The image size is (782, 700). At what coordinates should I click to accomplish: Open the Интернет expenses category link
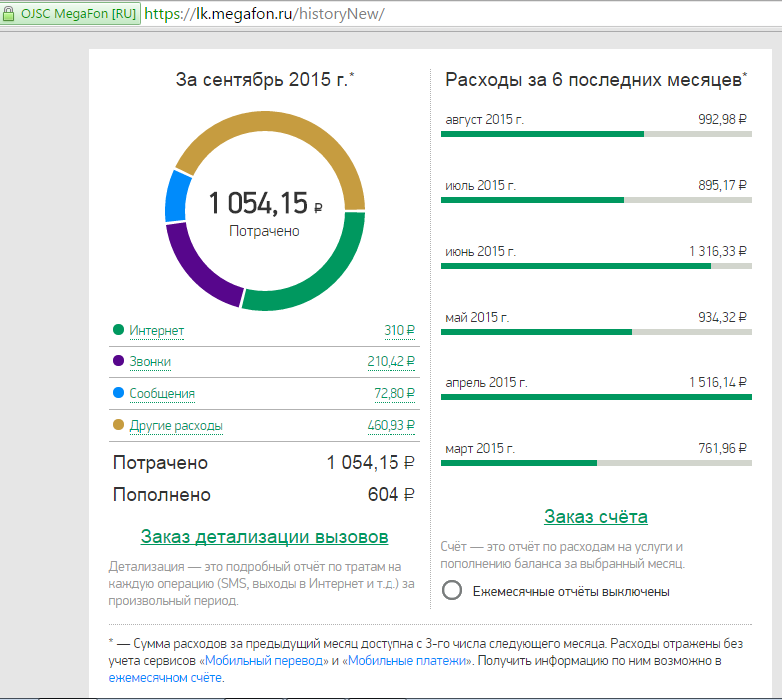click(x=156, y=331)
